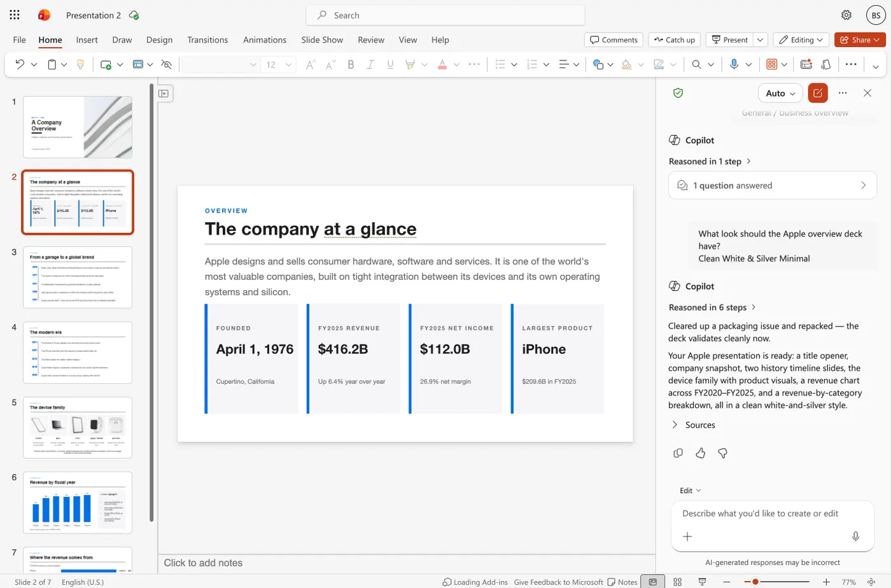Click the slide Layout icon
891x588 pixels.
(138, 64)
